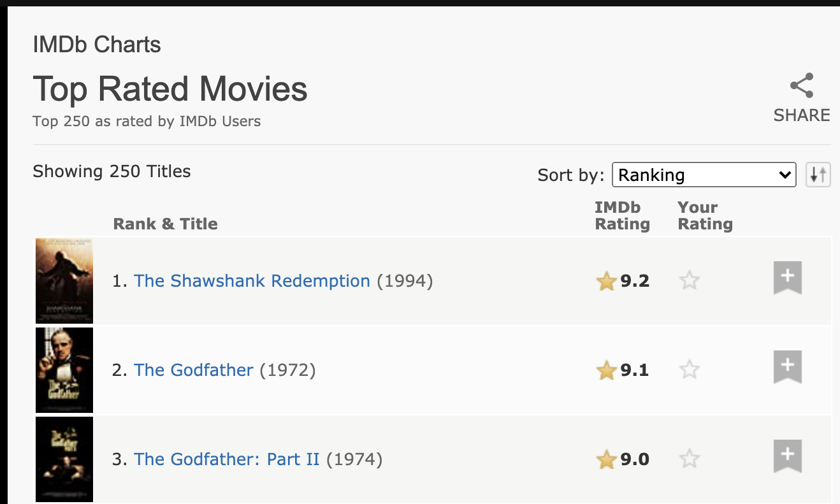This screenshot has width=840, height=504.
Task: Open The Shawshank Redemption title link
Action: point(252,280)
